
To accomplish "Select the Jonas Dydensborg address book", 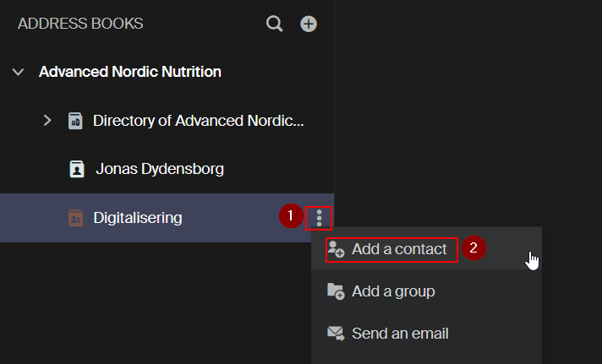I will point(160,169).
